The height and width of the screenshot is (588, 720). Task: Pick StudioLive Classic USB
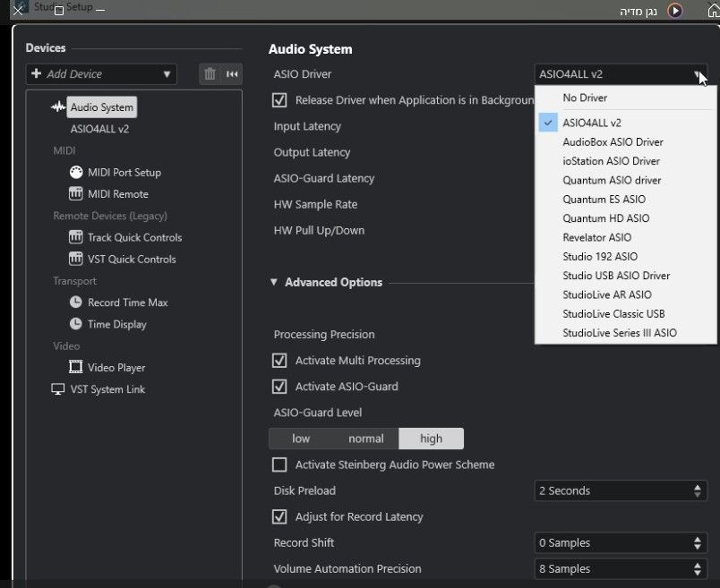click(x=626, y=313)
